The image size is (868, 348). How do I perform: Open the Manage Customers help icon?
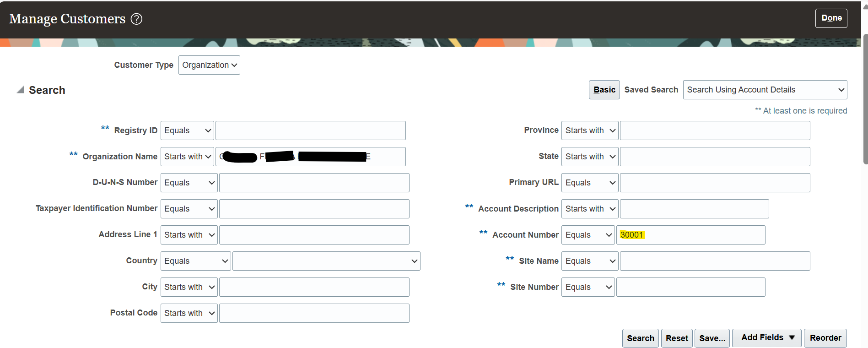[136, 19]
